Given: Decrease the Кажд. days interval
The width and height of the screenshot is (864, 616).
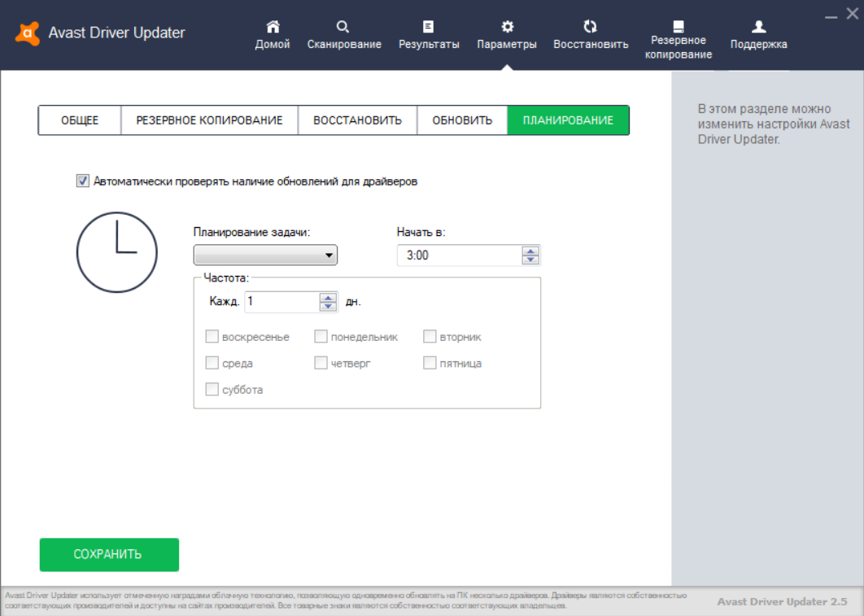Looking at the screenshot, I should click(x=328, y=306).
